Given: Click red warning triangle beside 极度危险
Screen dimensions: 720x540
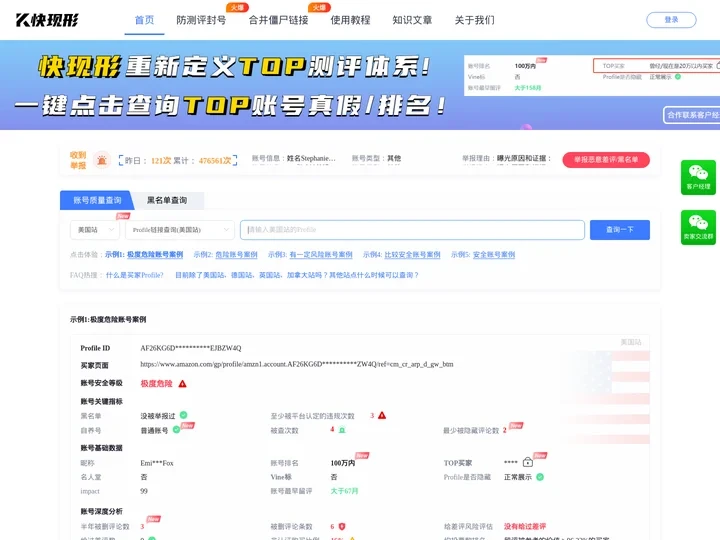Looking at the screenshot, I should coord(182,383).
